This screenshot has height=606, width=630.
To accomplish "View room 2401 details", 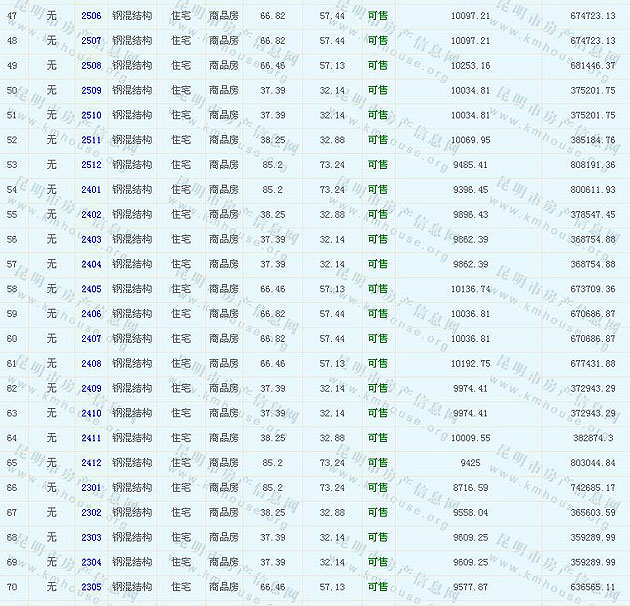I will 91,190.
